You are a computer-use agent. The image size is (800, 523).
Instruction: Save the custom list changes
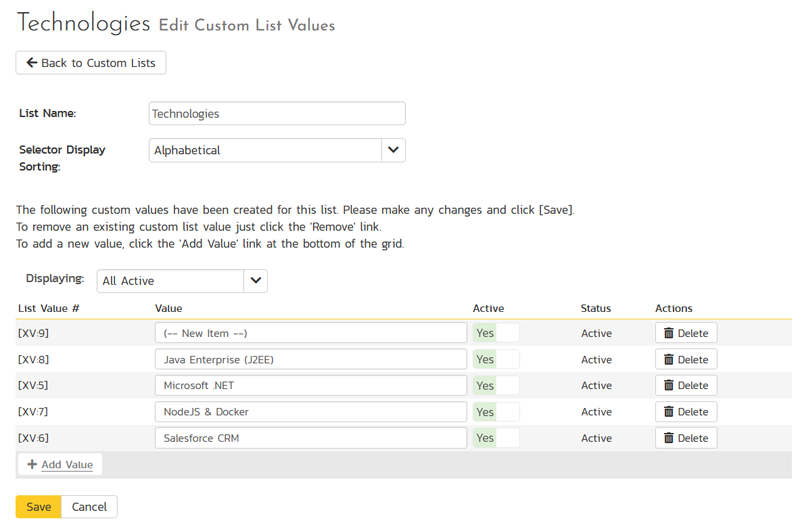39,507
